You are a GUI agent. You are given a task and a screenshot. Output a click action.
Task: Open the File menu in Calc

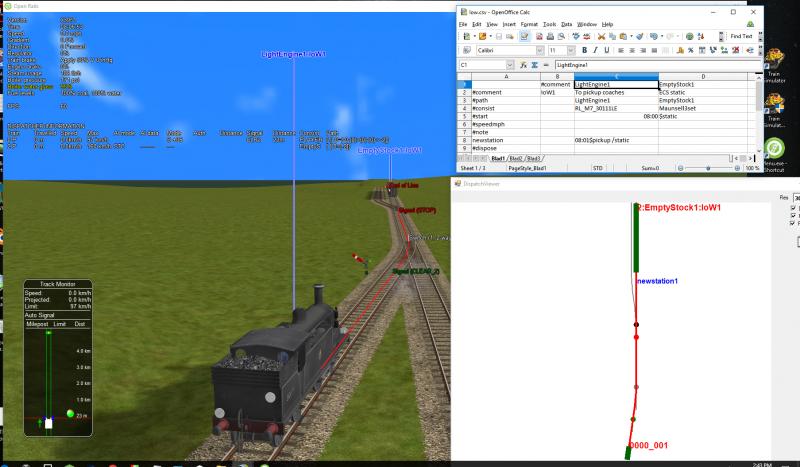coord(463,24)
